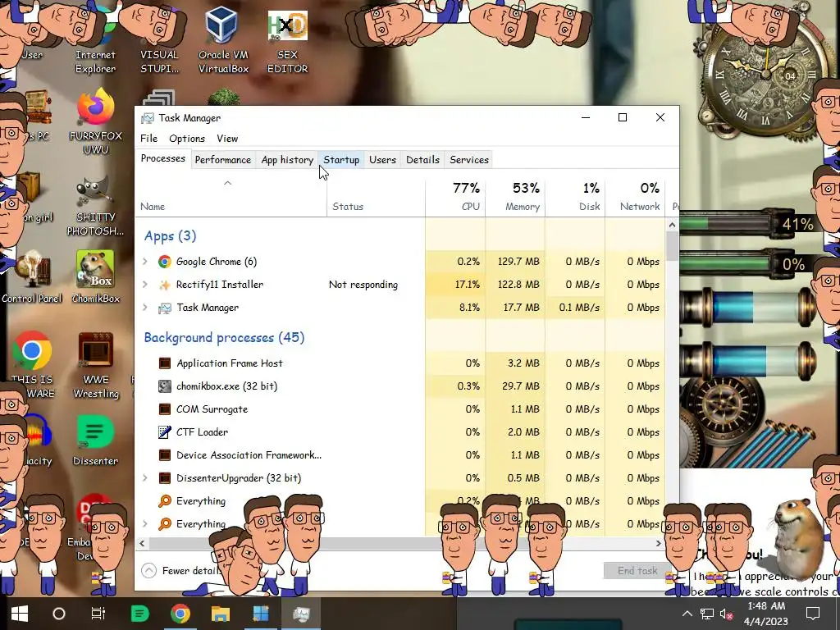Click the Rectify11 17.1% CPU cell
The width and height of the screenshot is (840, 630).
[455, 285]
